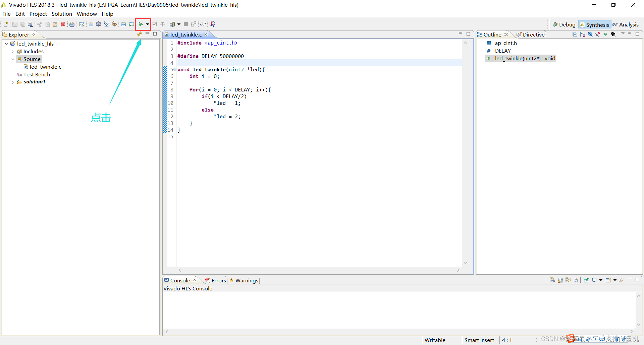Click the New Project folder icon in toolbar
The height and width of the screenshot is (345, 644).
[x=91, y=24]
